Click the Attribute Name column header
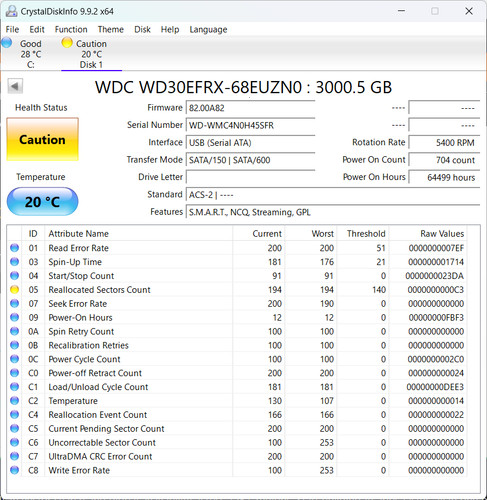 click(138, 234)
